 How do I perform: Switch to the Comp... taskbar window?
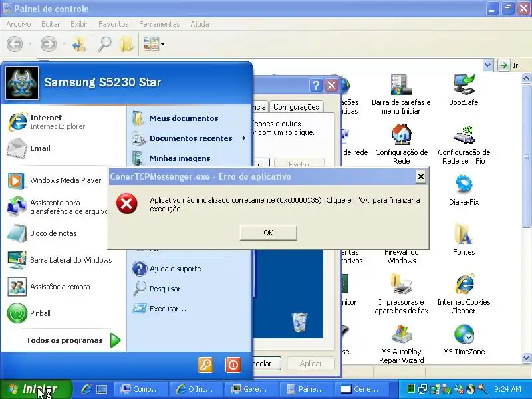click(x=140, y=389)
